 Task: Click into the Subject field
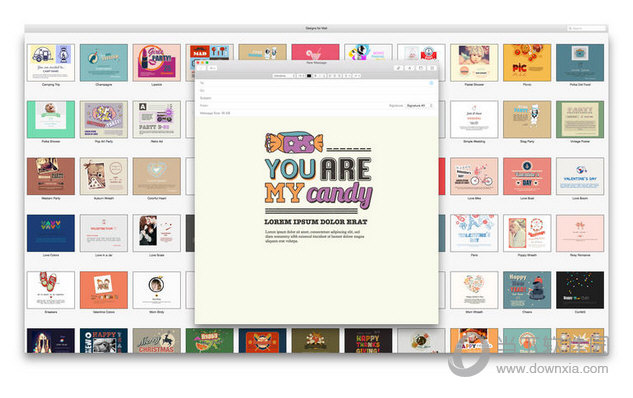(316, 98)
